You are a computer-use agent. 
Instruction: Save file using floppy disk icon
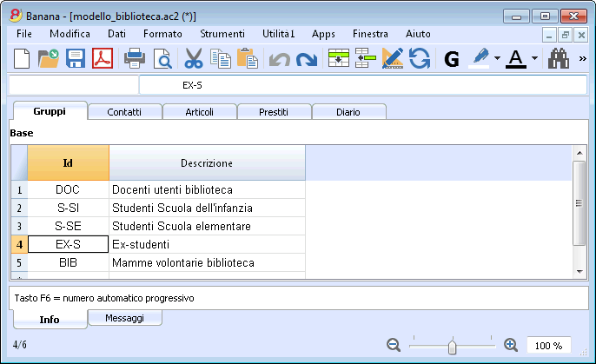[x=76, y=59]
